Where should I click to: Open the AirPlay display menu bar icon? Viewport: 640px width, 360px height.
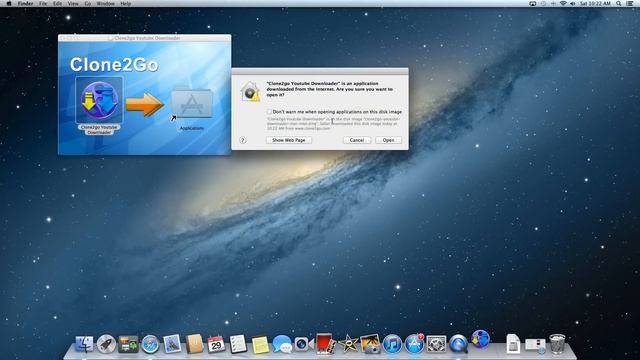(x=533, y=3)
